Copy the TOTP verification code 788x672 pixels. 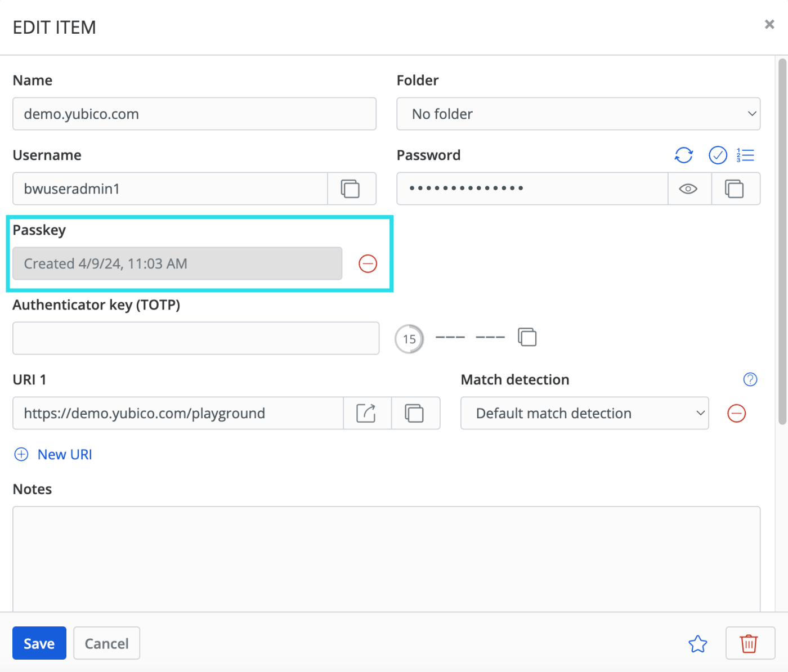click(x=527, y=337)
